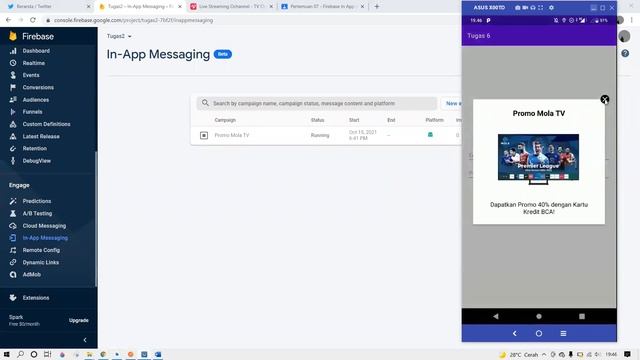Open Cloud Messaging under Engage
640x360 pixels.
44,226
